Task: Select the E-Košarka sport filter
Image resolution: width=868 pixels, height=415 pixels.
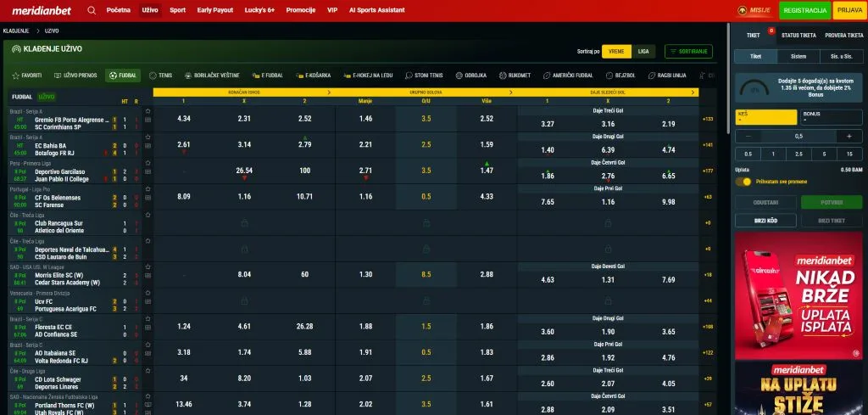Action: pyautogui.click(x=313, y=76)
